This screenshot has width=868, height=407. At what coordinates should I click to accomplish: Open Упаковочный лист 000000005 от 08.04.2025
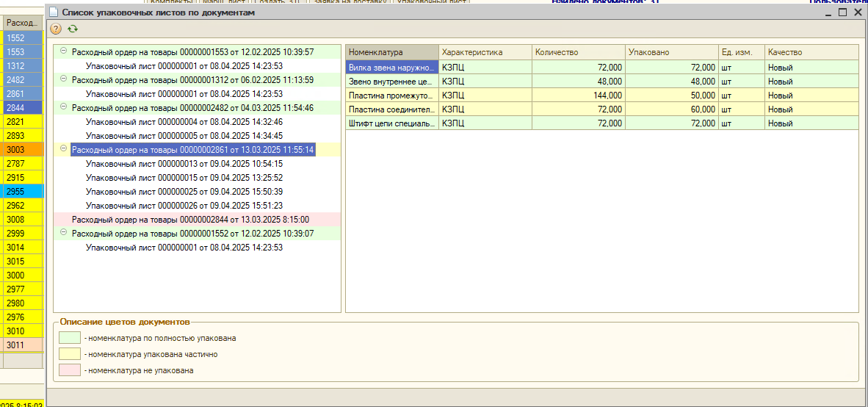point(184,136)
